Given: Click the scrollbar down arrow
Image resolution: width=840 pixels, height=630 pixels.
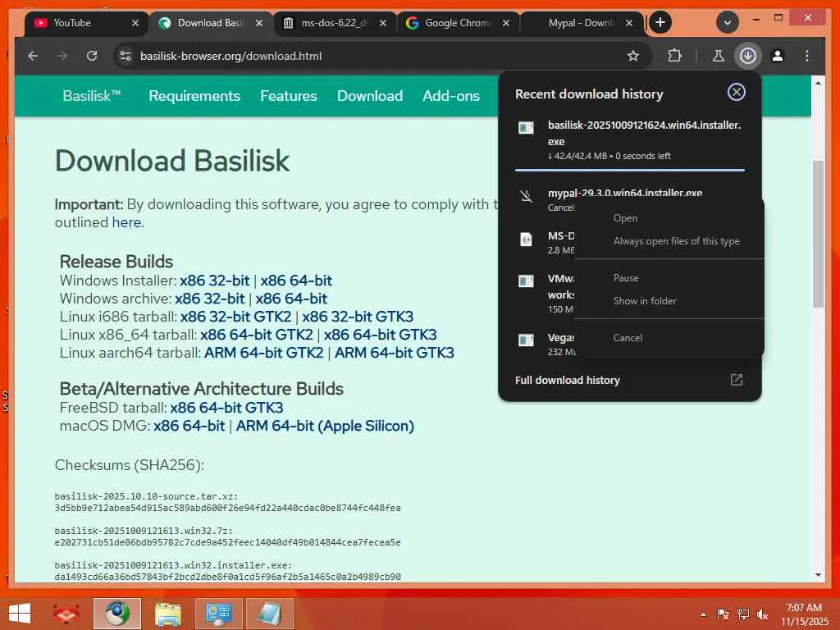Looking at the screenshot, I should [x=818, y=575].
